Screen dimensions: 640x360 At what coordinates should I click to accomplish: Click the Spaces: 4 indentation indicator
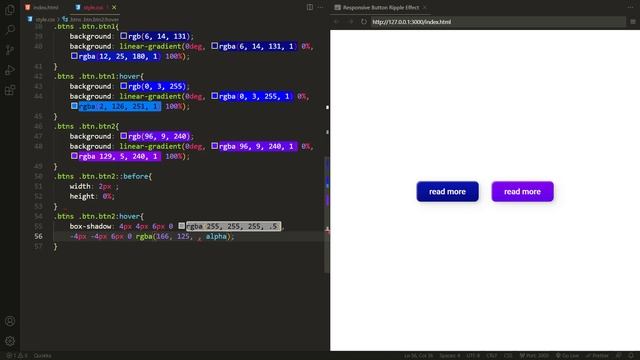coord(449,356)
